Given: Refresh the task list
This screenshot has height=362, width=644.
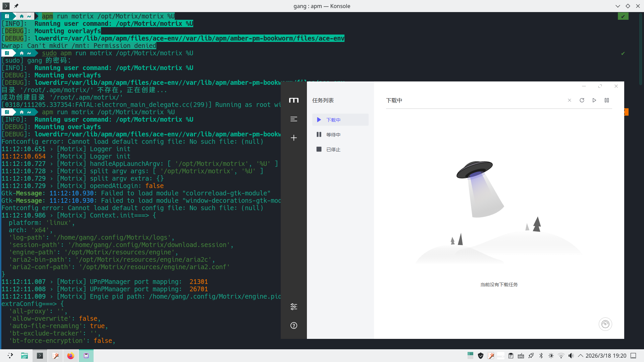Looking at the screenshot, I should click(x=582, y=100).
